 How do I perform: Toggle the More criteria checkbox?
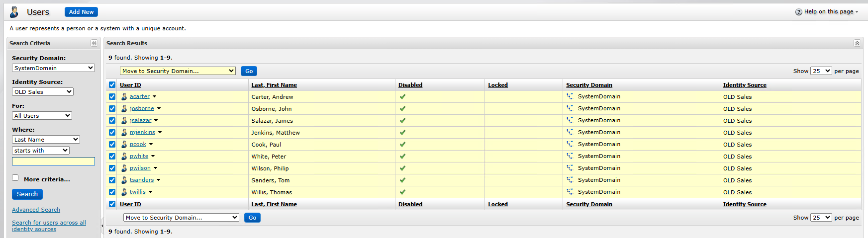[15, 178]
